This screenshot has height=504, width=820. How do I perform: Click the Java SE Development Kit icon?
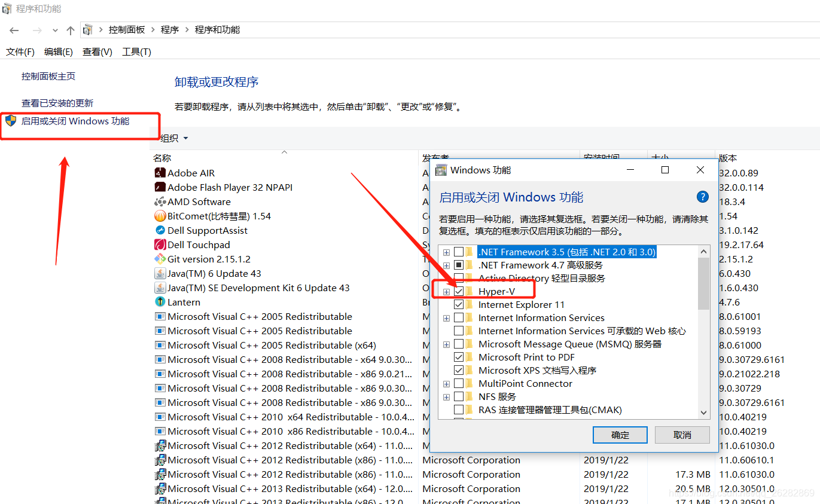[160, 288]
